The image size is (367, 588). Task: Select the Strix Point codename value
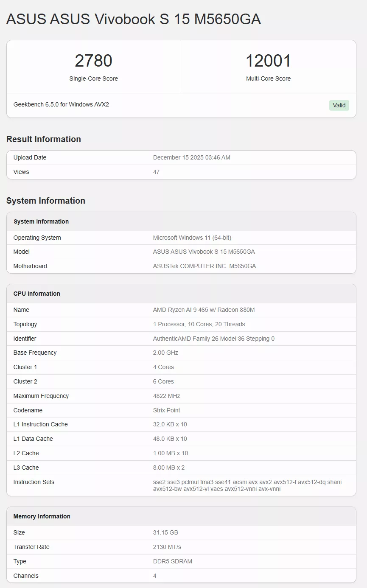pos(166,410)
